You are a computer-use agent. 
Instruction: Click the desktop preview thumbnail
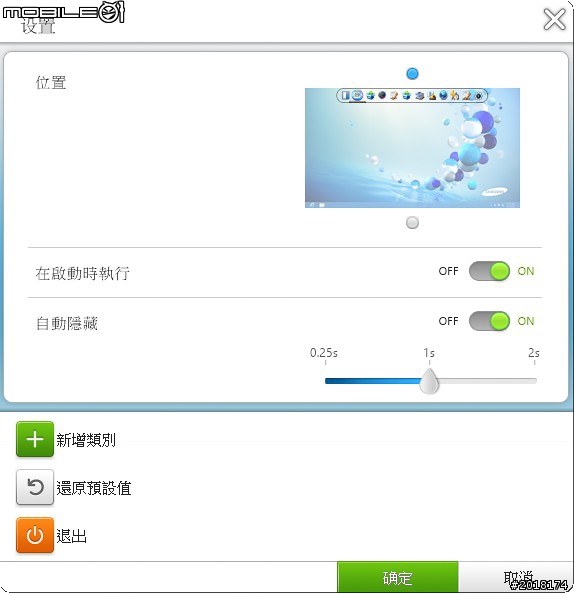(412, 148)
